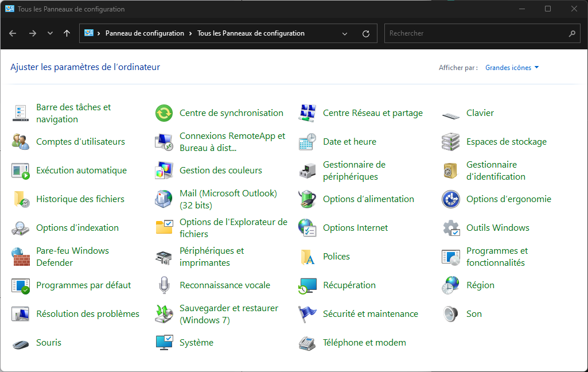
Task: Open the Date et heure link
Action: click(349, 142)
